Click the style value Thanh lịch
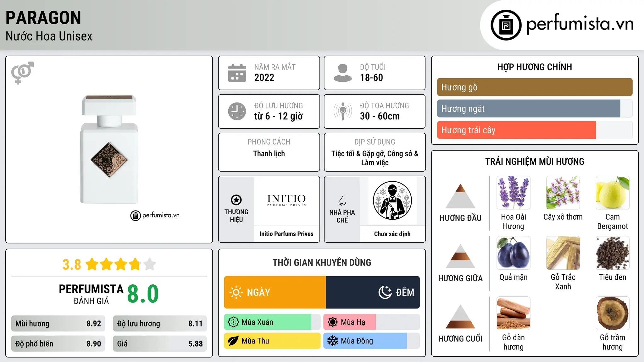 point(269,154)
